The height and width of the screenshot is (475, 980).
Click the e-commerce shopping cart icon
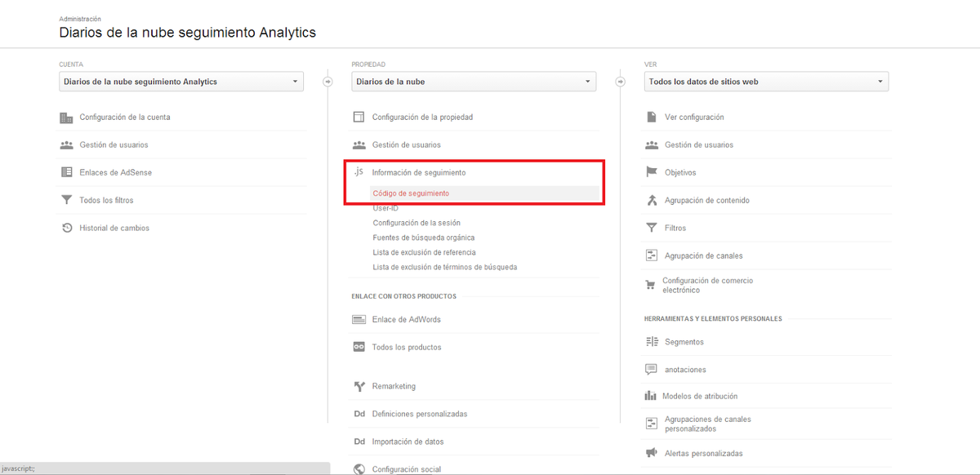(x=650, y=285)
